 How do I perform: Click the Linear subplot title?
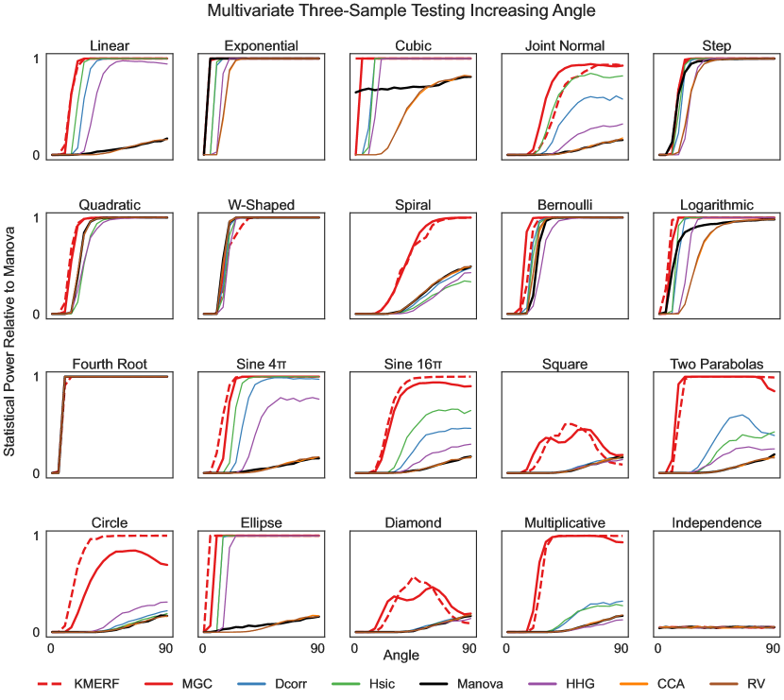(110, 45)
